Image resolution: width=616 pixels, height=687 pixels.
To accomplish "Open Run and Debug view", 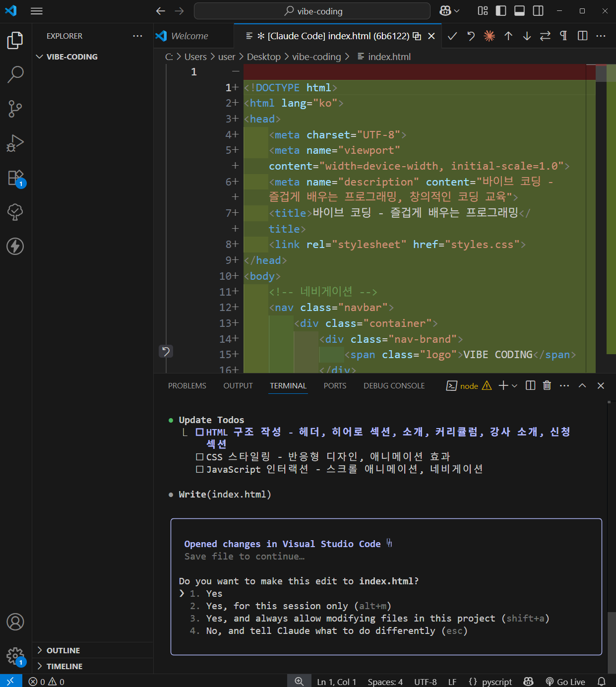I will pyautogui.click(x=15, y=143).
